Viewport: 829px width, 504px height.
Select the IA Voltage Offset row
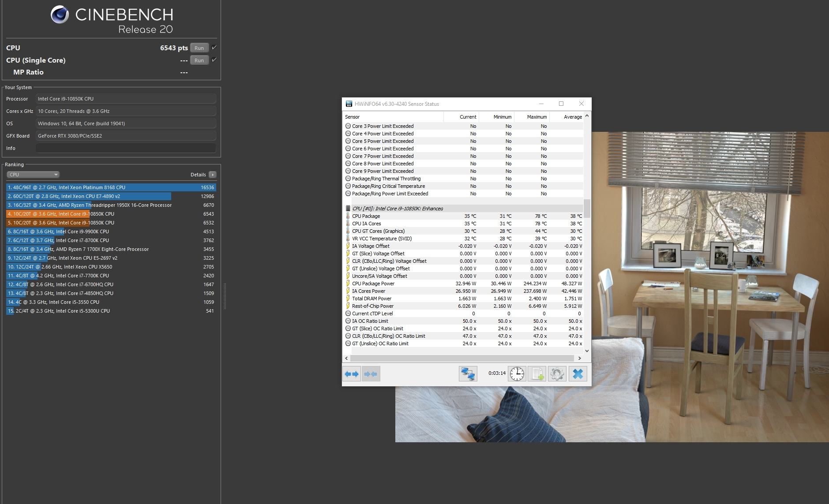pyautogui.click(x=463, y=246)
